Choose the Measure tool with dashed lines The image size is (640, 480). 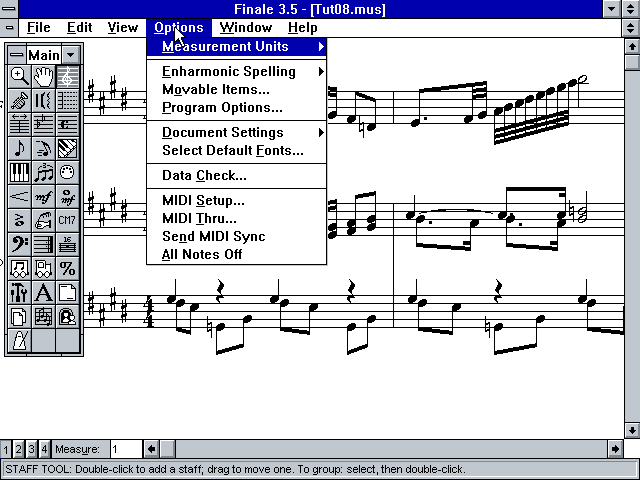(67, 100)
